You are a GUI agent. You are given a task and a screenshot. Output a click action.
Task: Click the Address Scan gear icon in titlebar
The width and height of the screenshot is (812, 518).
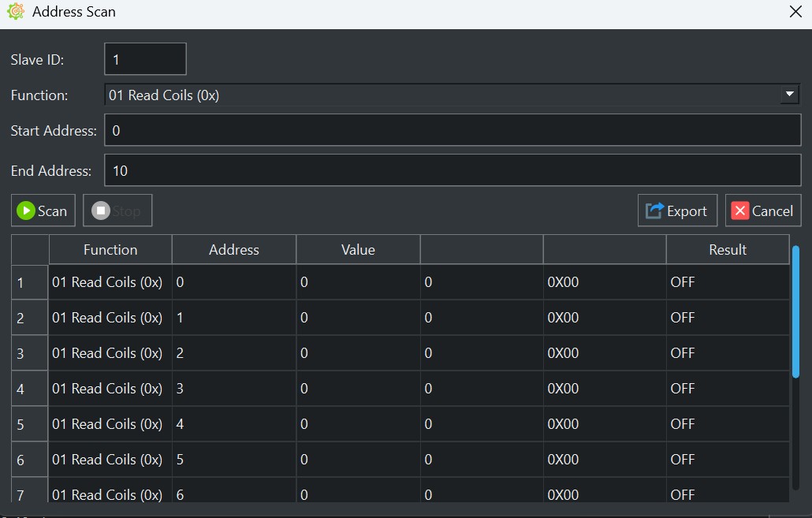tap(14, 11)
